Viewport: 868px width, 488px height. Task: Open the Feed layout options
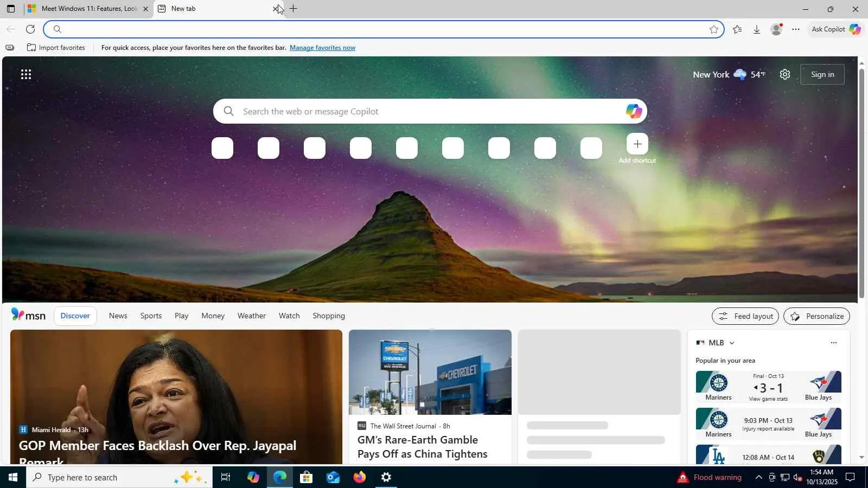[x=745, y=316]
